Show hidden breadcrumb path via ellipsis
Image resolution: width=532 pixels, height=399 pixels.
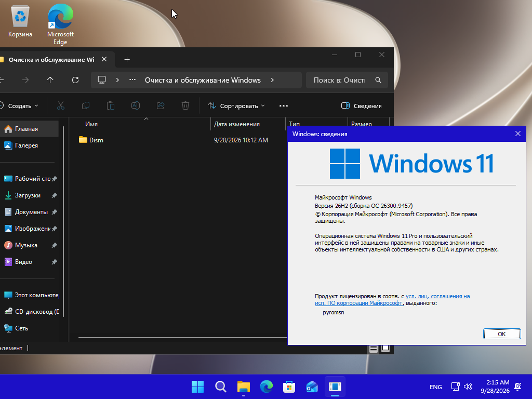point(132,80)
